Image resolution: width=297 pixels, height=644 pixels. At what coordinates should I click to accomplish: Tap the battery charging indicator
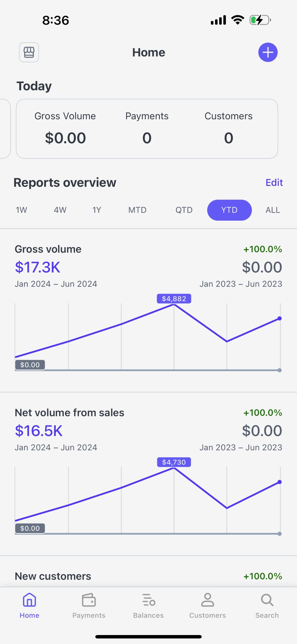click(x=260, y=20)
